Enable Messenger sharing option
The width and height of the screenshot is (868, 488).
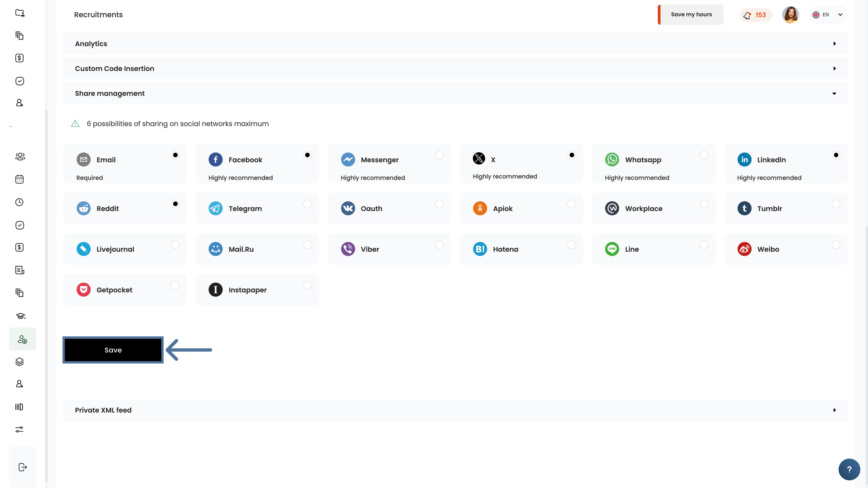439,155
